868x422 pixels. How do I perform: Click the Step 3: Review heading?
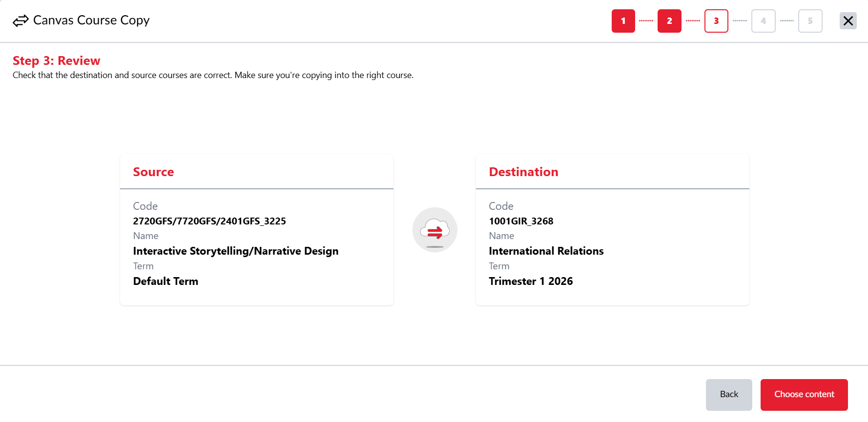point(56,60)
